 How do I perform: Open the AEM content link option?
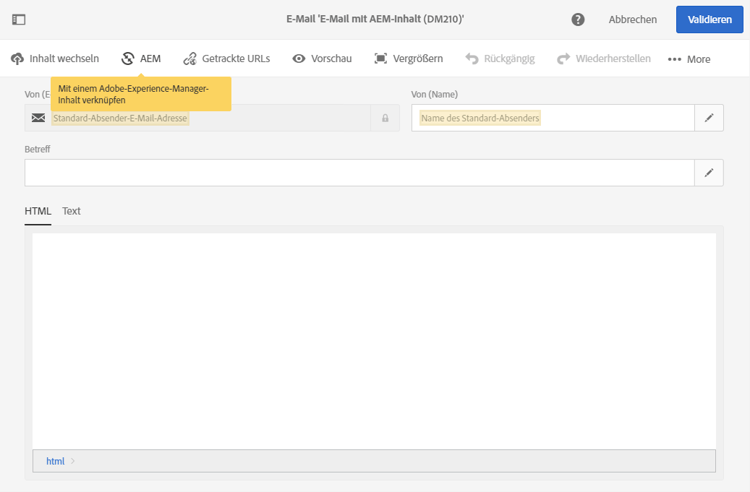pos(141,58)
